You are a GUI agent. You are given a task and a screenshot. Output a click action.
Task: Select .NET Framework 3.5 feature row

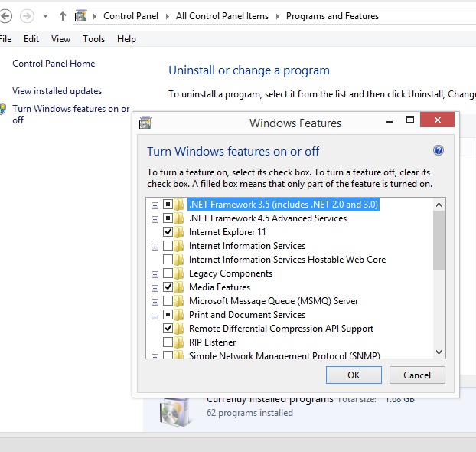click(x=283, y=205)
